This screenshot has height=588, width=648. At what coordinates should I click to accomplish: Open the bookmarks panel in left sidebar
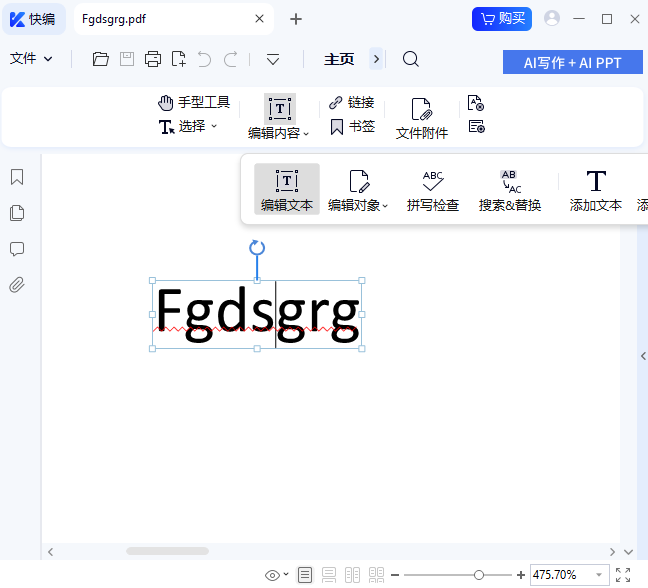(17, 177)
